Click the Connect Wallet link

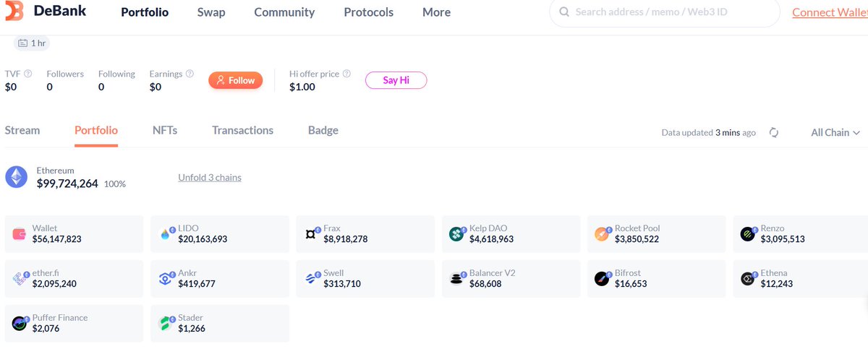829,12
